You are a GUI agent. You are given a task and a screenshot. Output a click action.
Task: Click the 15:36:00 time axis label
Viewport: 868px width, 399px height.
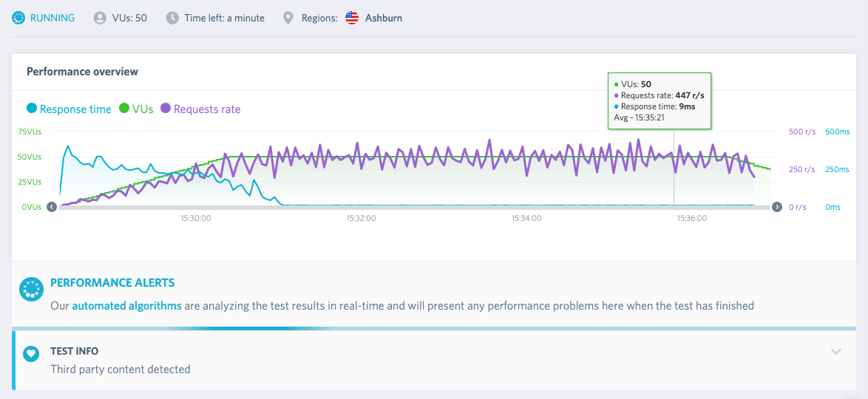coord(691,219)
